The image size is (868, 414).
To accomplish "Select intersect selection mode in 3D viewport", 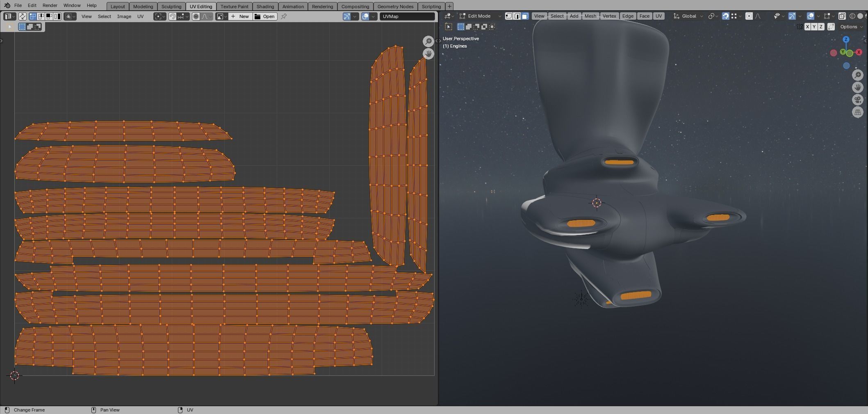I will [x=492, y=27].
